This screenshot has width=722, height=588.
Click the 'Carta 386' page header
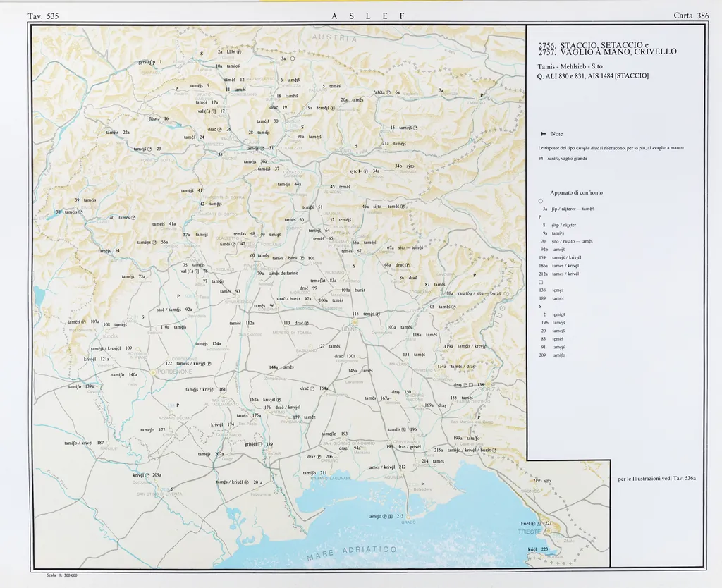click(x=691, y=16)
